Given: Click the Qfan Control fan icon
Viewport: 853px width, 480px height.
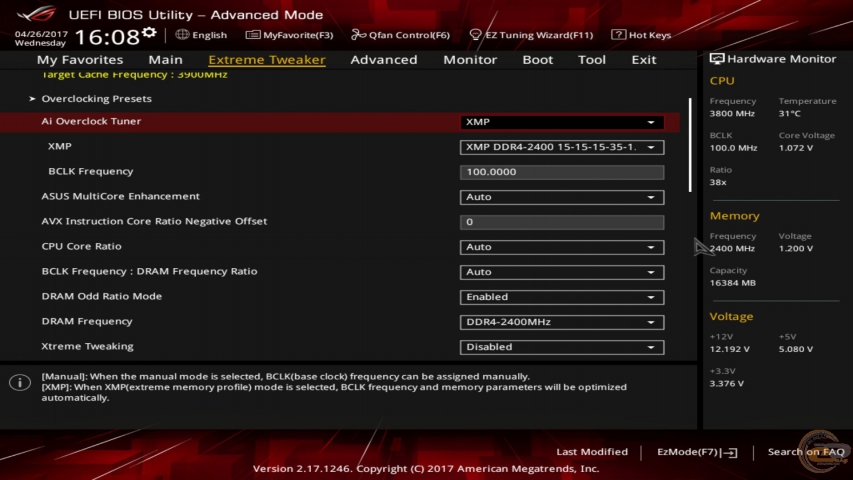Looking at the screenshot, I should 358,35.
